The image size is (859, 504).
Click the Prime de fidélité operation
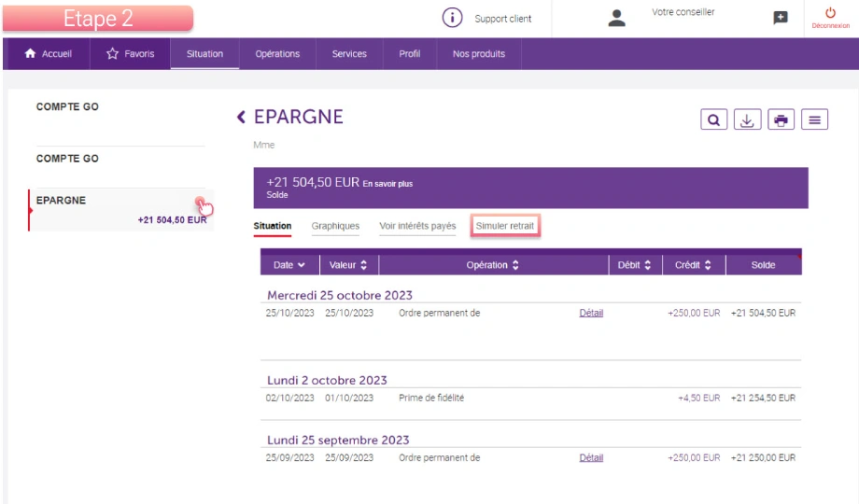tap(431, 398)
